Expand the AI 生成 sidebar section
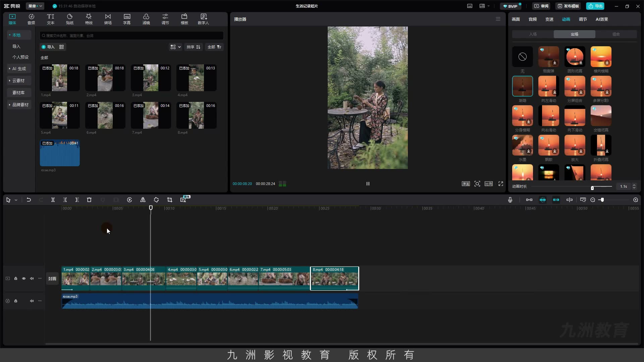This screenshot has height=362, width=644. tap(19, 69)
